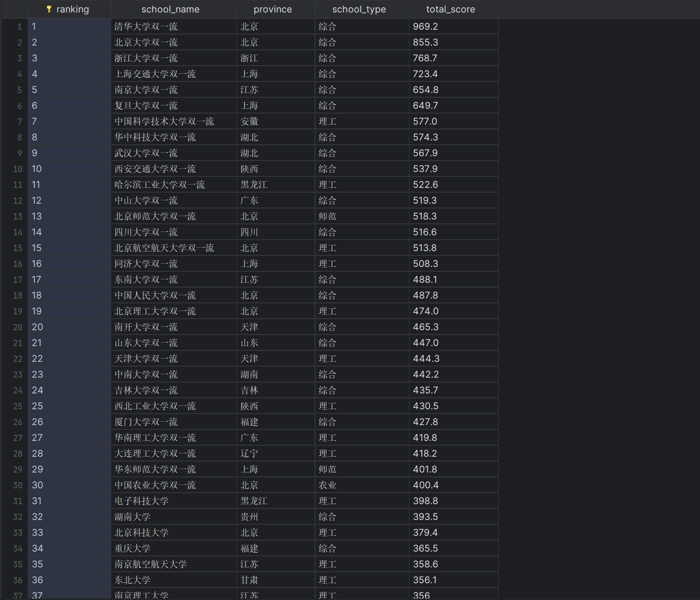The width and height of the screenshot is (700, 600).
Task: Select the cell 中南大学双一流
Action: point(174,374)
